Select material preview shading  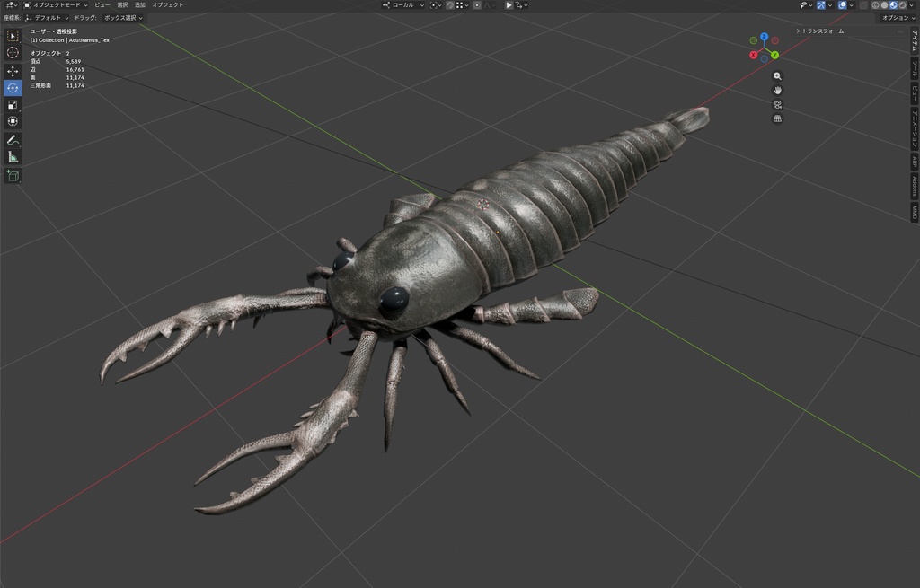(x=893, y=5)
